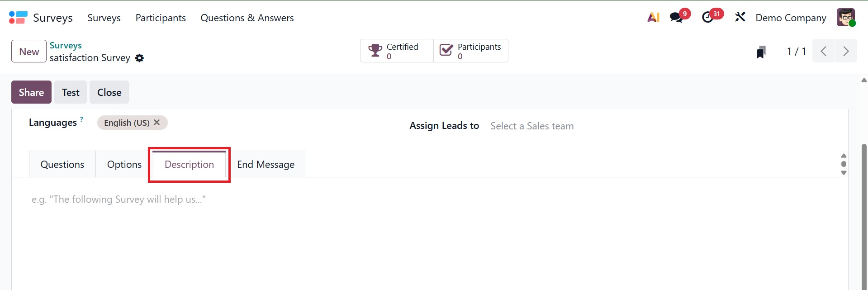The width and height of the screenshot is (868, 290).
Task: Open the Assign Leads to dropdown
Action: pyautogui.click(x=531, y=126)
